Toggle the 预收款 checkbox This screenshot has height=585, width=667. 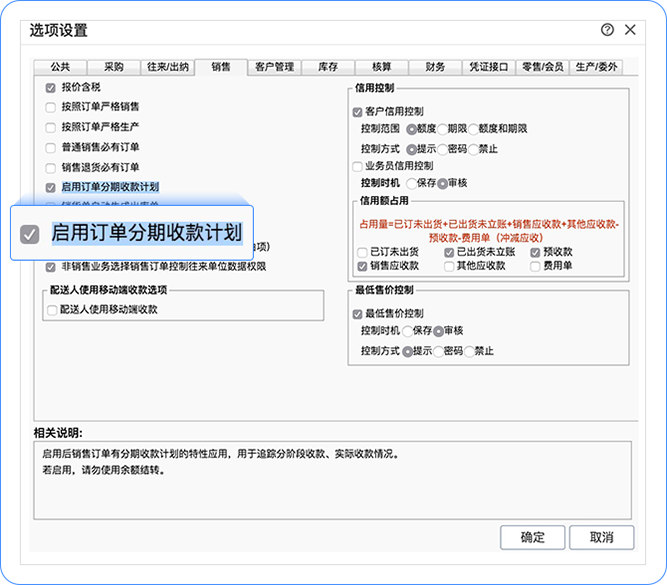point(535,253)
